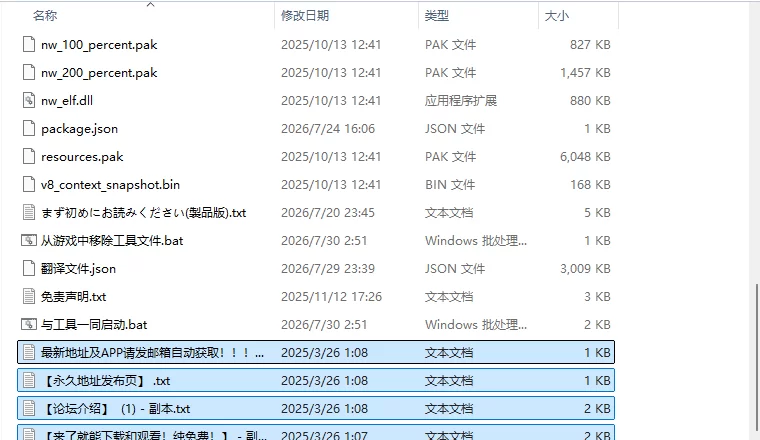This screenshot has height=440, width=760.
Task: Select file name 翻译文件.json
Action: tap(78, 269)
